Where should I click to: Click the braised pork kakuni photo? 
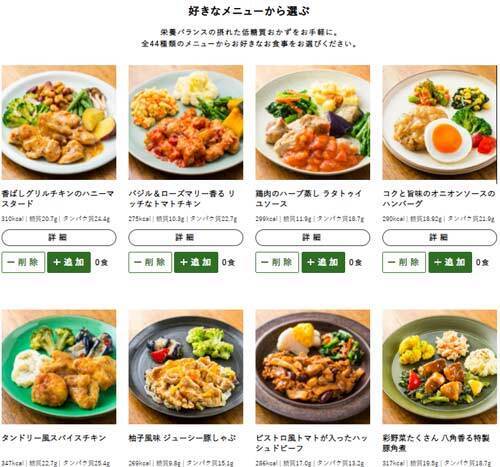tap(439, 367)
